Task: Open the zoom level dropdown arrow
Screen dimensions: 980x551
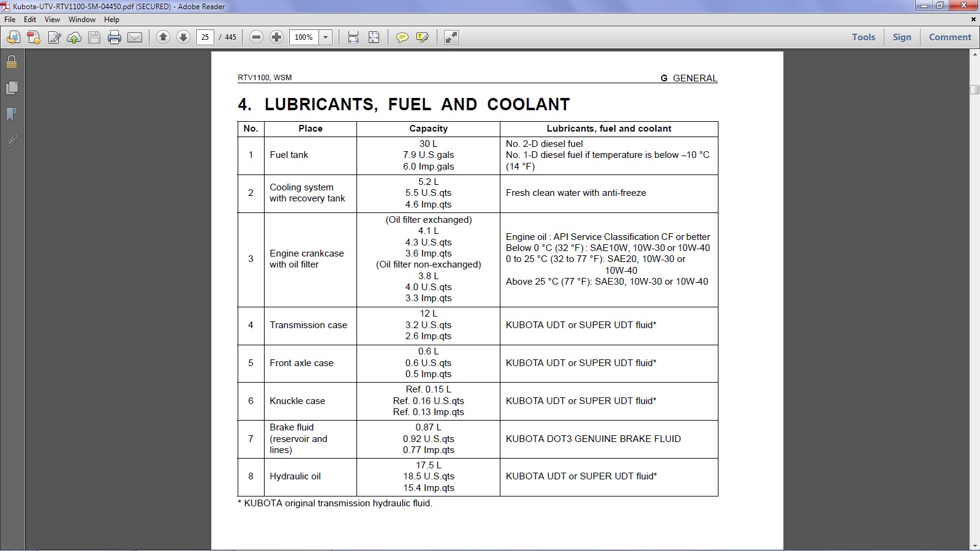Action: coord(326,37)
